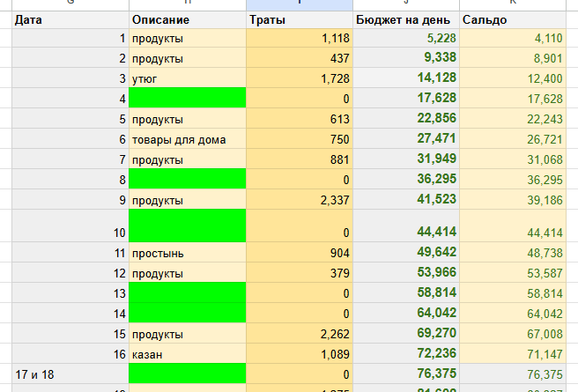Select the highlighted column header above 'Траты'
This screenshot has width=578, height=392.
(300, 4)
